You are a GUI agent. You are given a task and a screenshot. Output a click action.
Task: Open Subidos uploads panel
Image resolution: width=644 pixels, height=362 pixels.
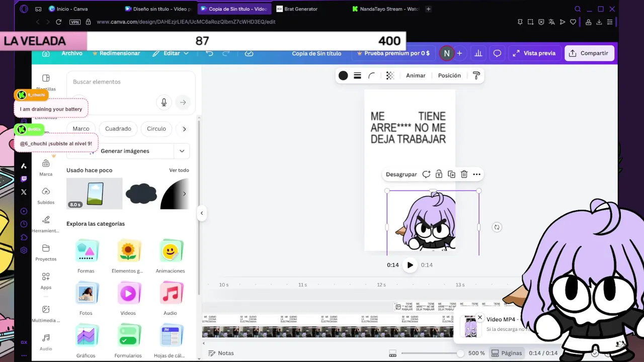point(46,196)
